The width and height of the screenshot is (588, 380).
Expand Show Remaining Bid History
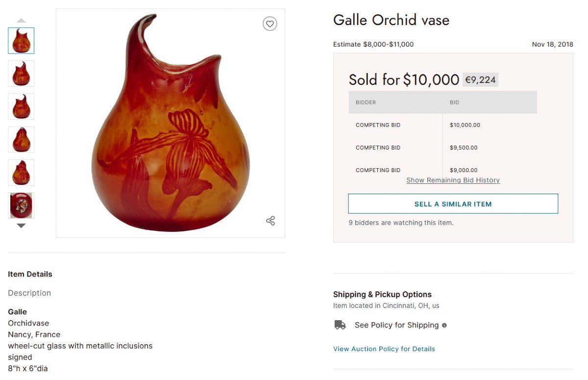click(453, 180)
